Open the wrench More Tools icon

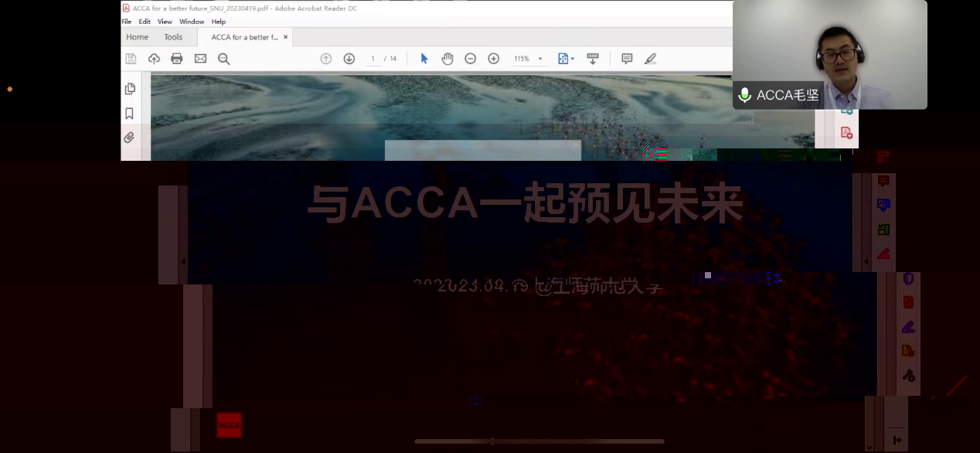pyautogui.click(x=908, y=376)
